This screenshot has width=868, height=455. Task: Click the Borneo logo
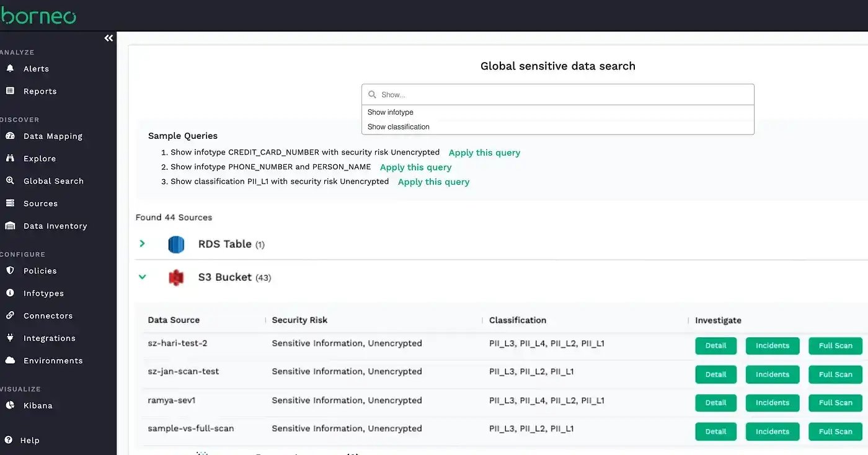click(x=38, y=15)
